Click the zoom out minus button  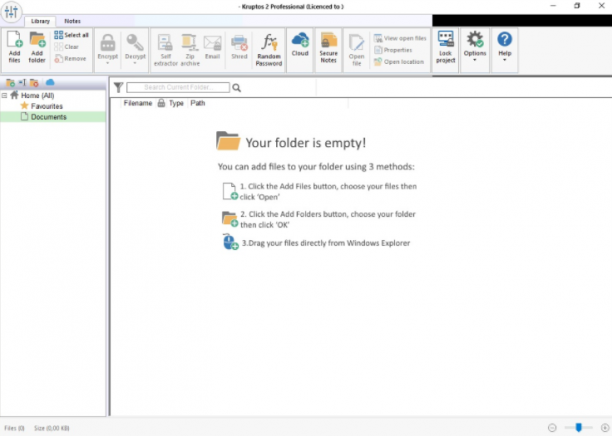pyautogui.click(x=552, y=428)
